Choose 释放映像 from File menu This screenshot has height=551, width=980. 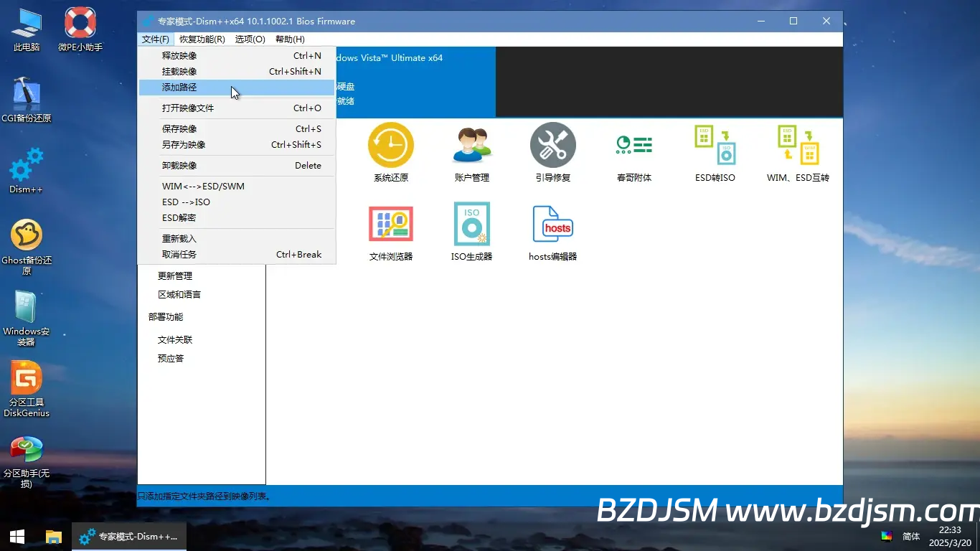click(x=237, y=56)
